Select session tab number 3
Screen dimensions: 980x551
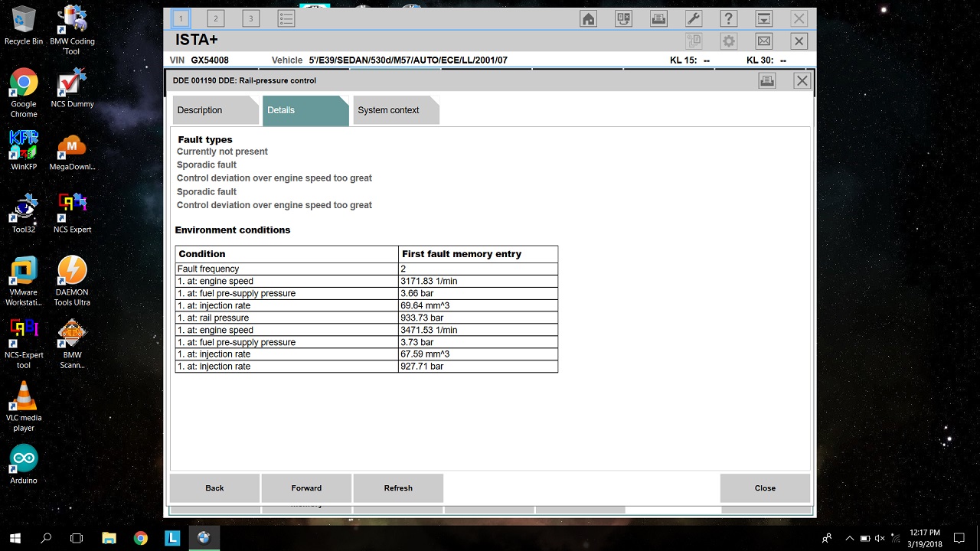click(x=250, y=18)
